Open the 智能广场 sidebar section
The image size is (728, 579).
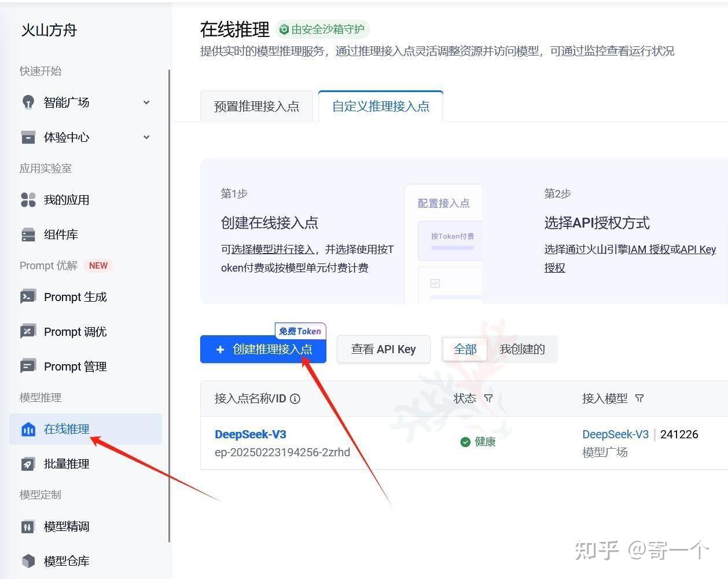[66, 102]
